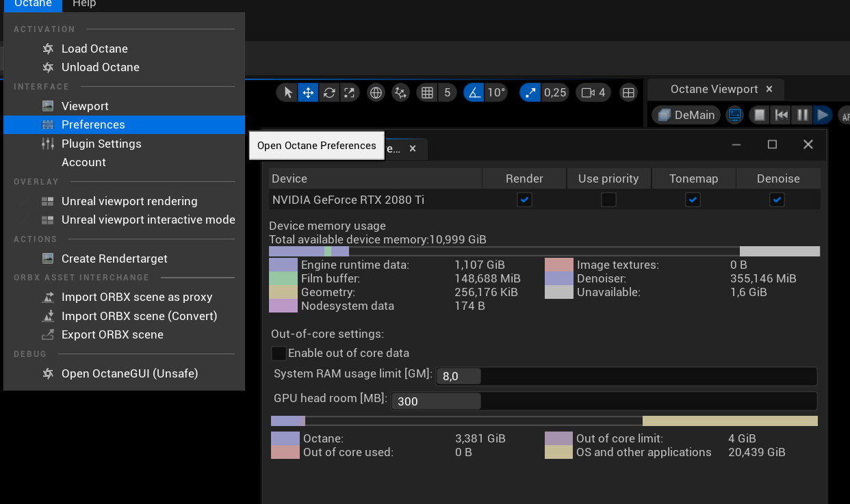Choose Import ORBX scene as proxy
850x504 pixels.
137,297
